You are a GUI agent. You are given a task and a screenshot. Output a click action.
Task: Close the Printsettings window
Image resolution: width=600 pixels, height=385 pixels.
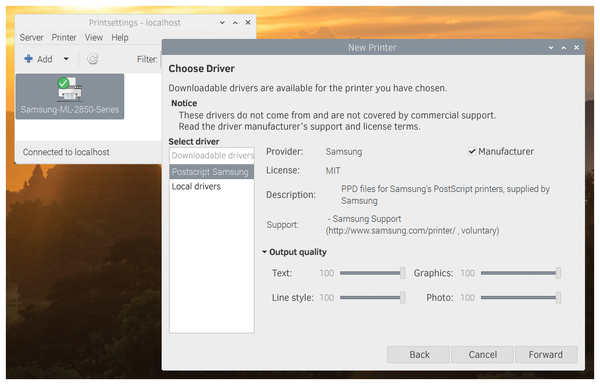point(248,23)
